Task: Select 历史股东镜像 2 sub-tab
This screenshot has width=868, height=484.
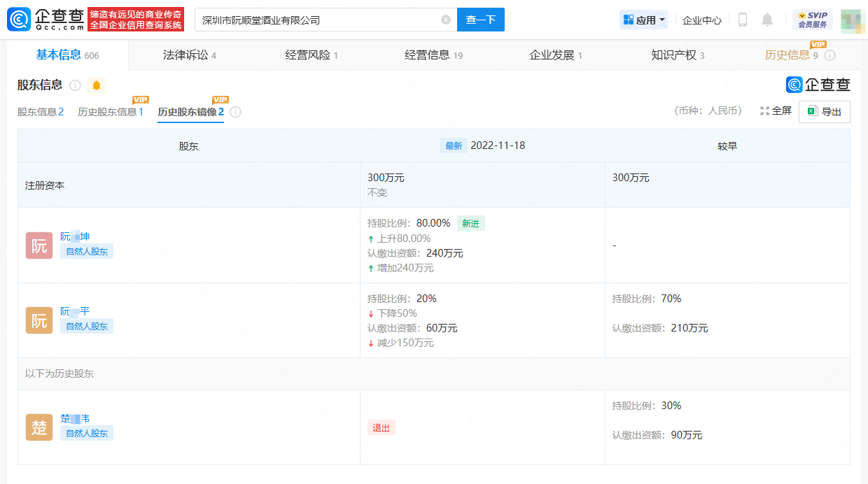Action: tap(191, 112)
